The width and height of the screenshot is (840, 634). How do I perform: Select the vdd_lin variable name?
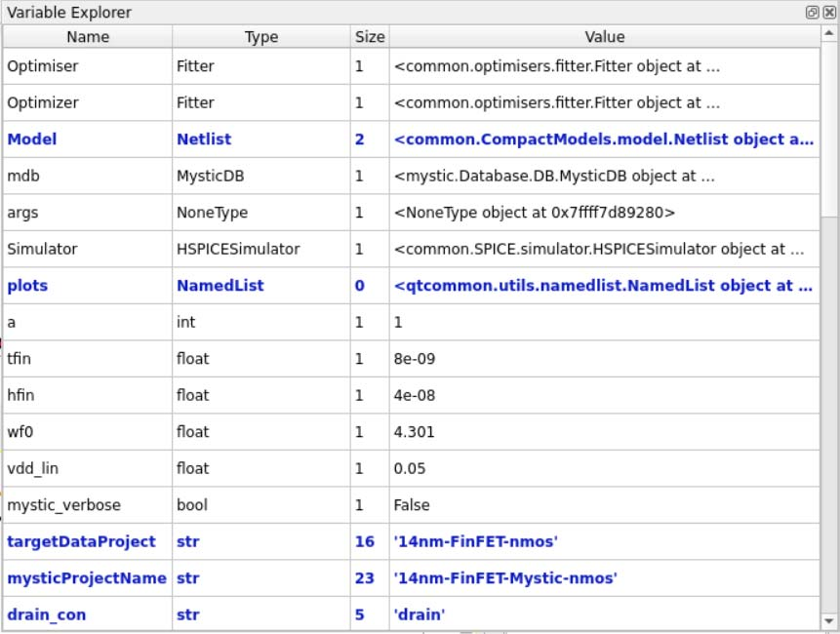click(x=32, y=468)
